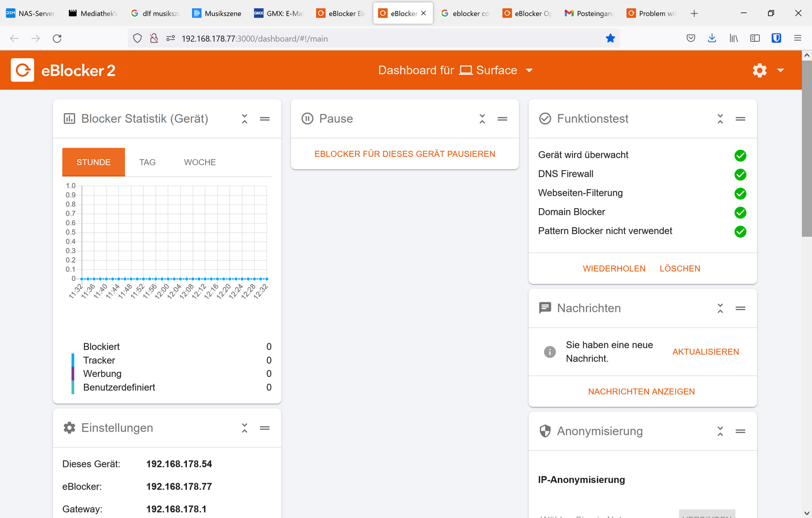Viewport: 812px width, 518px height.
Task: Click the Benutzerdefiniert legend color bar
Action: tap(73, 387)
